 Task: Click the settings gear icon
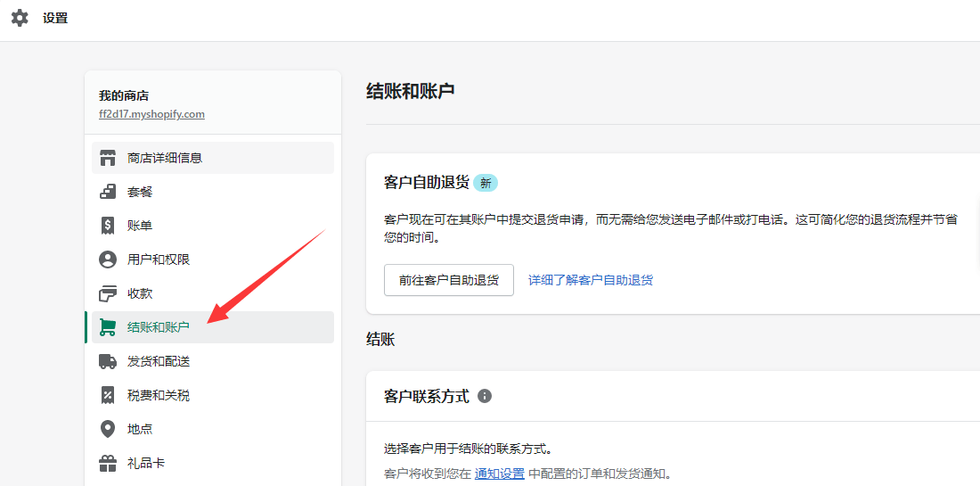point(20,18)
